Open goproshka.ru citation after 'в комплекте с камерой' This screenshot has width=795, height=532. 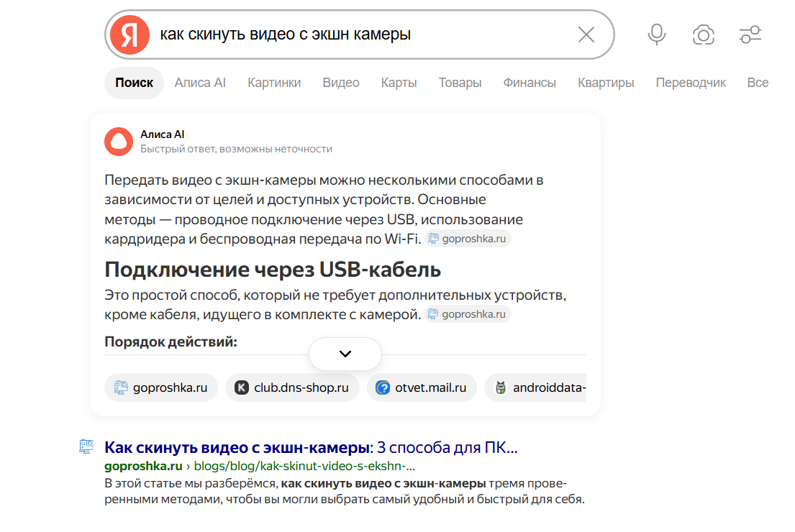pyautogui.click(x=468, y=314)
